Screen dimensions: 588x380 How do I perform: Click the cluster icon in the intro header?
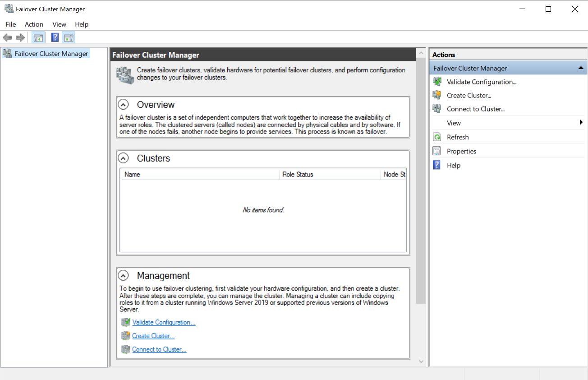coord(125,74)
